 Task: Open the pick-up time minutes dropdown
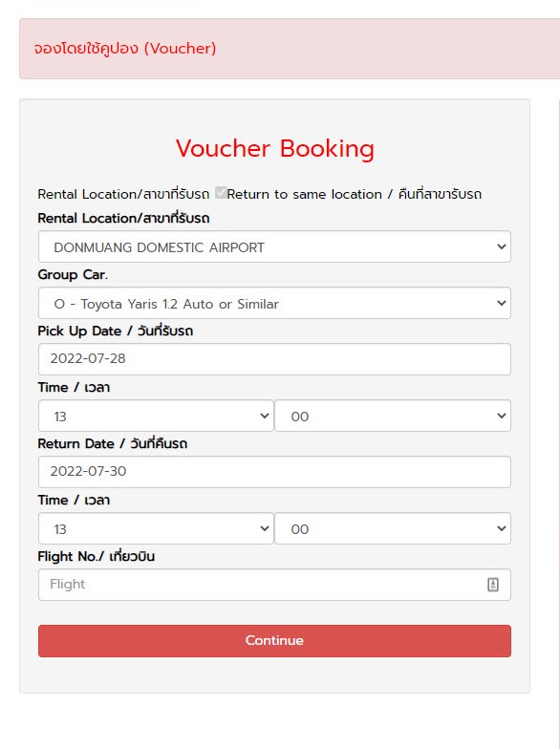click(393, 417)
